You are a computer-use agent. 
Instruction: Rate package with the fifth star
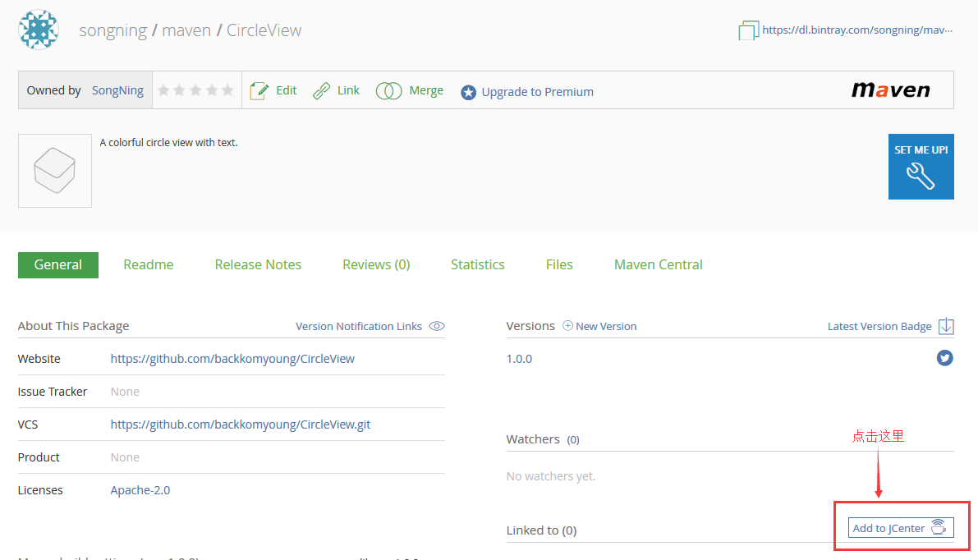point(227,90)
